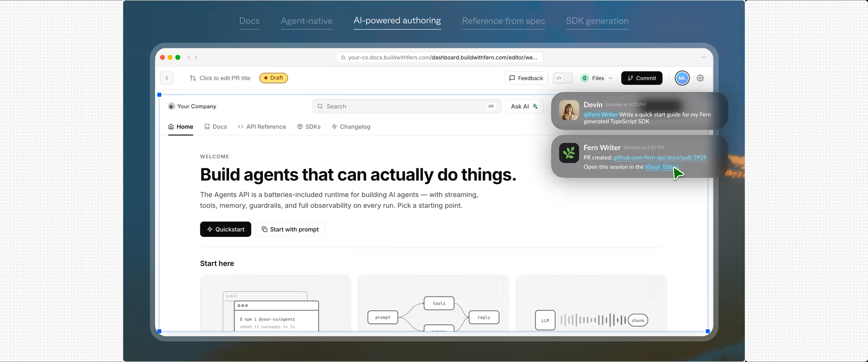Click Devin's profile photo

569,110
